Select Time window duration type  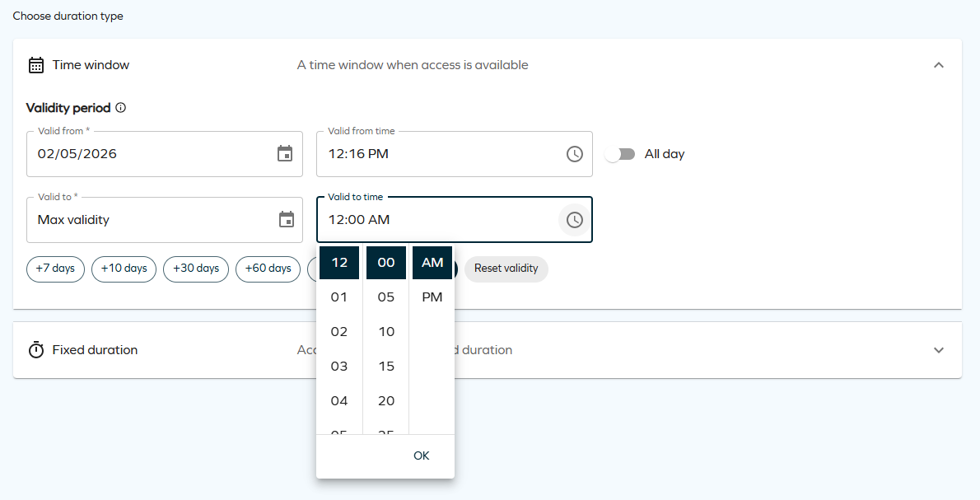pyautogui.click(x=91, y=64)
